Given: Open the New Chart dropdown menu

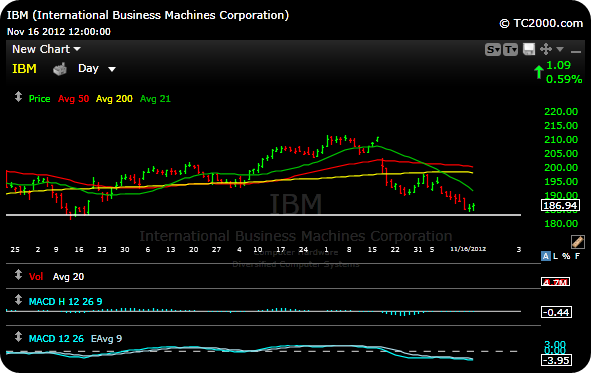Looking at the screenshot, I should pyautogui.click(x=46, y=49).
